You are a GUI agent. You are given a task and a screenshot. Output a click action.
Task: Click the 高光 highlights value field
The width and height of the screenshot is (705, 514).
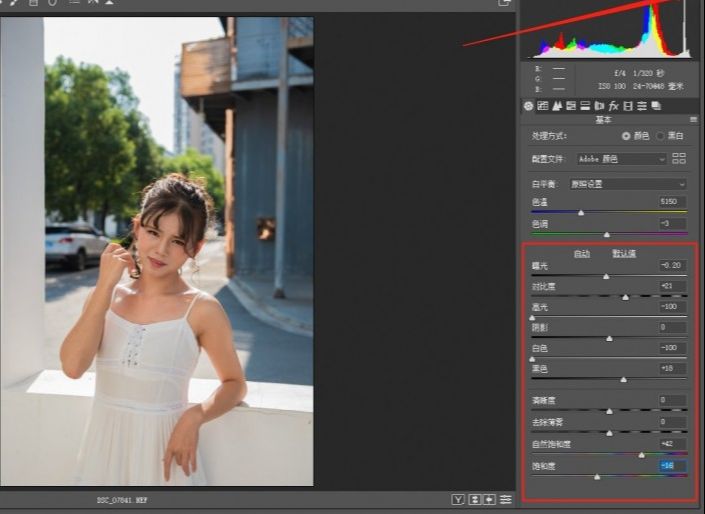[672, 307]
